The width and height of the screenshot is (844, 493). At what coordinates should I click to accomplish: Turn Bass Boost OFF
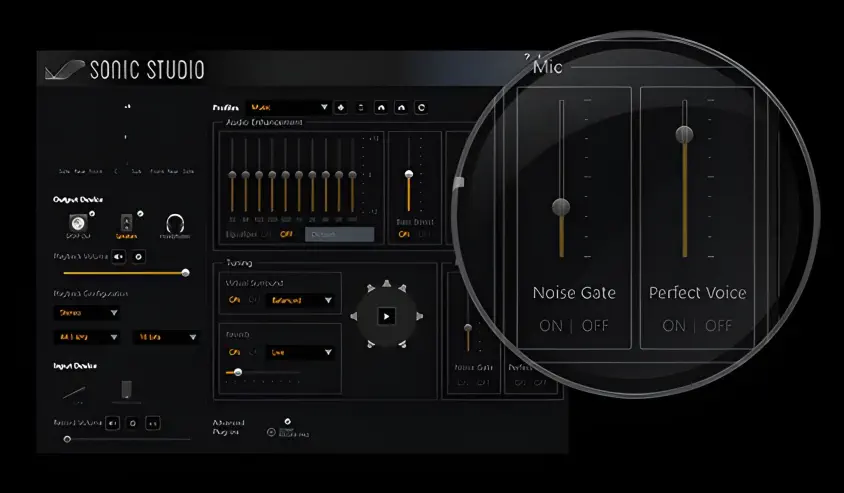coord(424,235)
